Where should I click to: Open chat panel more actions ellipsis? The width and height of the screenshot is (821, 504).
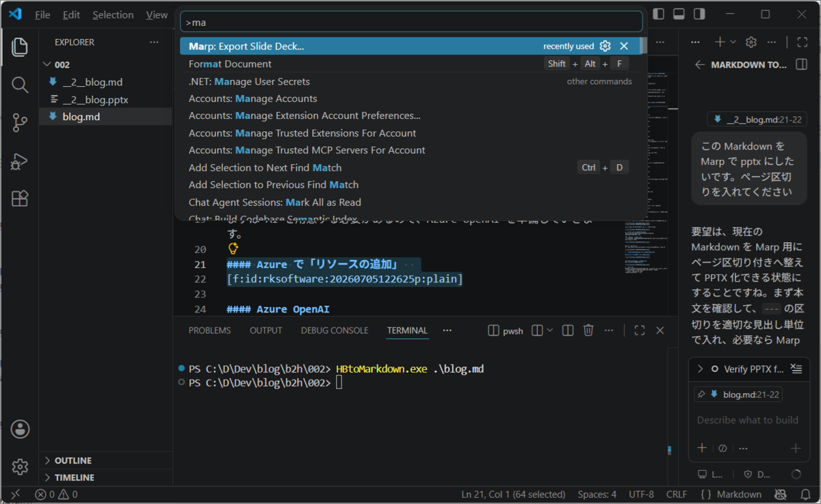click(x=772, y=42)
